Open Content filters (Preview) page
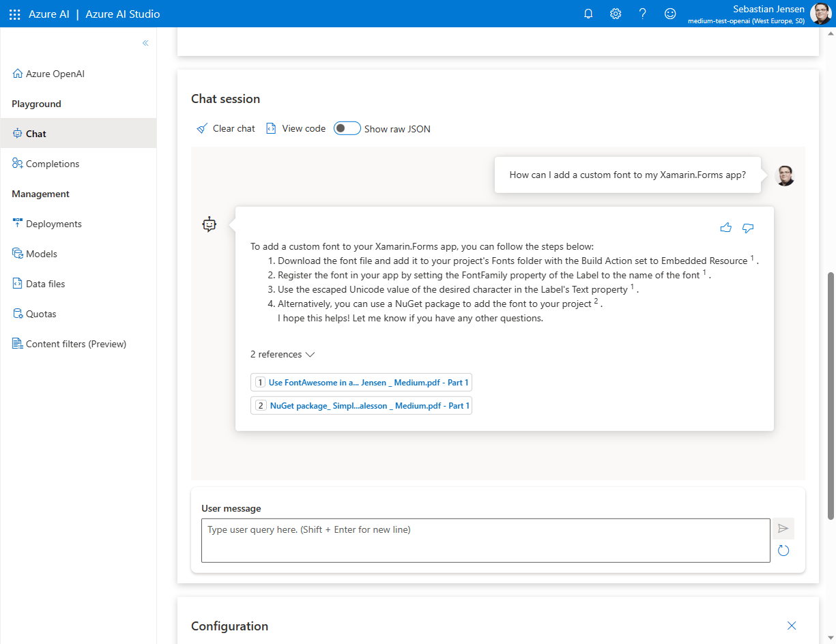The image size is (836, 644). click(76, 344)
